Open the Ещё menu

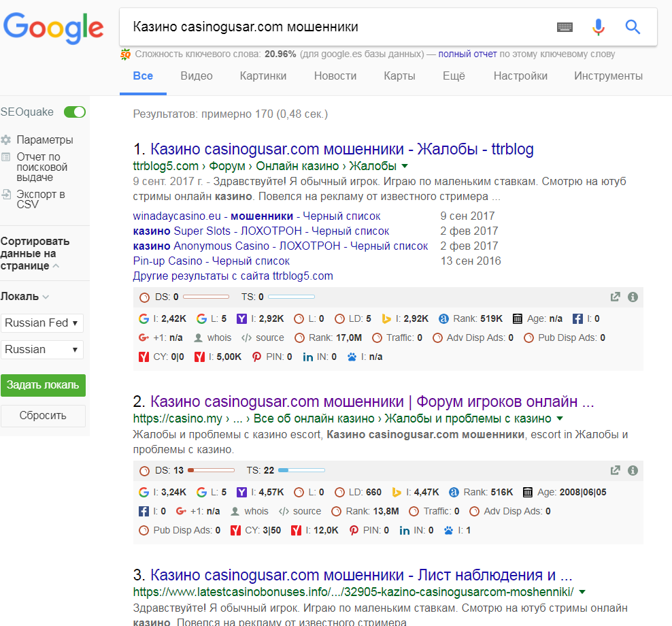[454, 76]
